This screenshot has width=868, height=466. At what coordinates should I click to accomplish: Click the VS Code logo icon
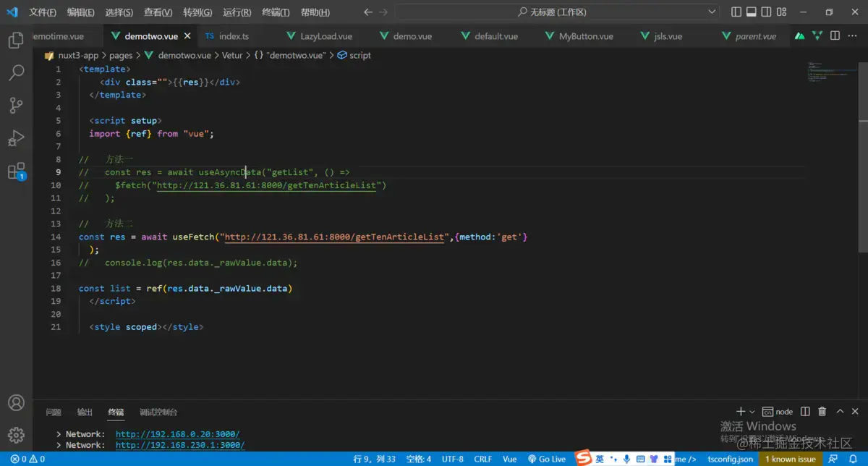[x=12, y=12]
